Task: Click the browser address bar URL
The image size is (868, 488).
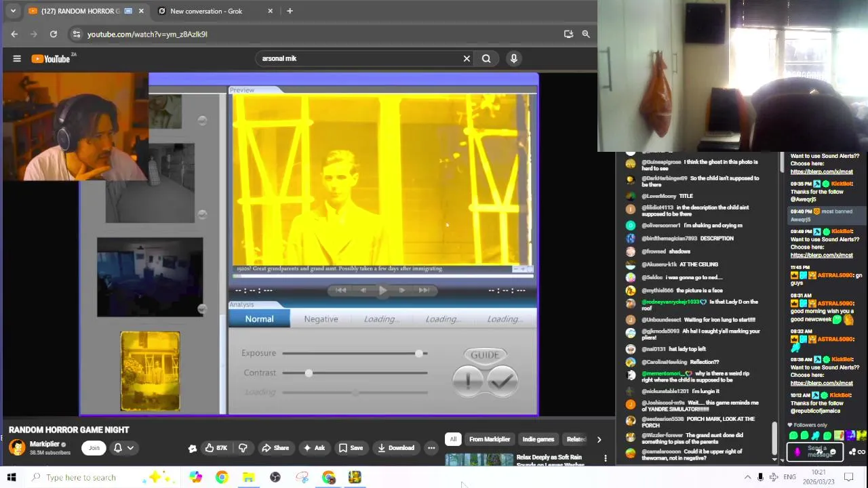Action: 147,34
